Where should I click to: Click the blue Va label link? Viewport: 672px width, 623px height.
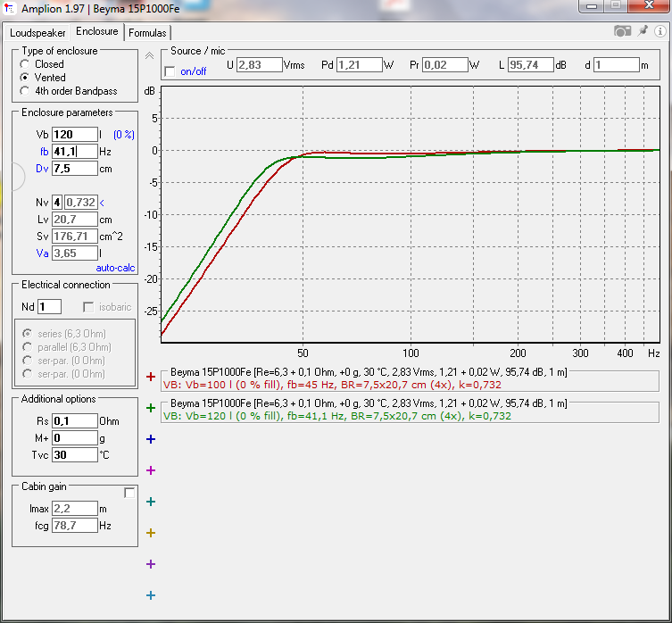[42, 253]
